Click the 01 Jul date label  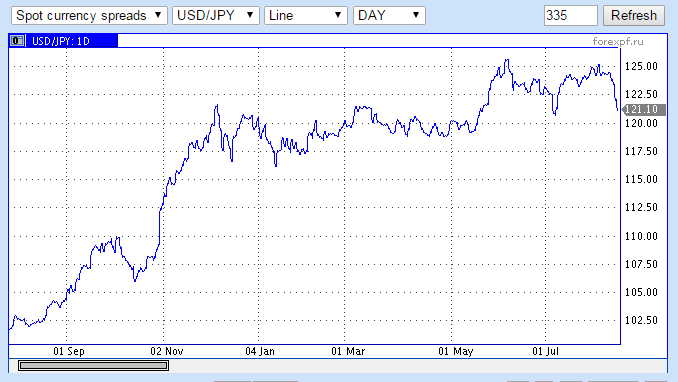[546, 351]
